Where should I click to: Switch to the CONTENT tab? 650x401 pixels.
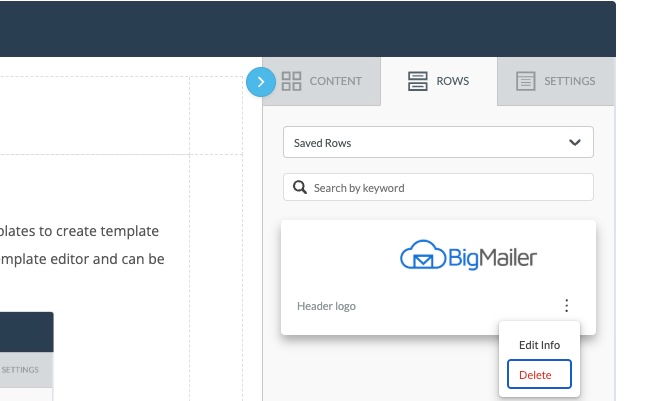click(322, 81)
